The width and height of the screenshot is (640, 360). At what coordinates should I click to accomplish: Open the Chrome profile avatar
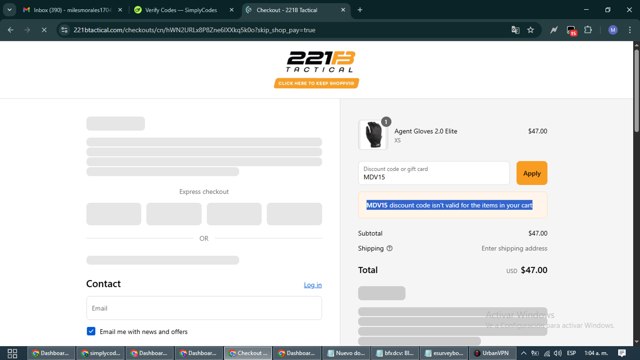[x=612, y=30]
